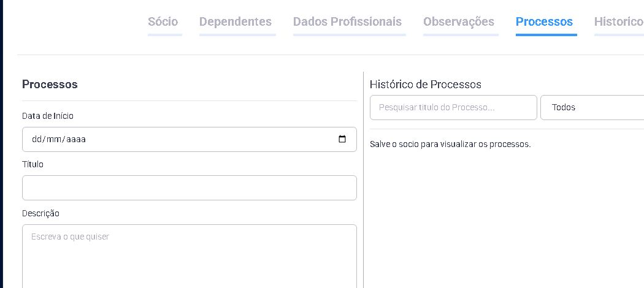Click the Descrição field label
Image resolution: width=644 pixels, height=288 pixels.
40,213
